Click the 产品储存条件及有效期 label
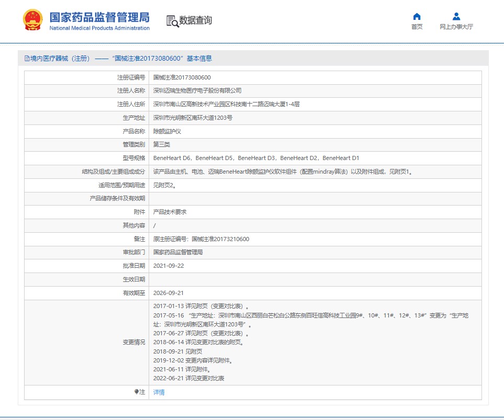The height and width of the screenshot is (420, 504). pos(117,198)
